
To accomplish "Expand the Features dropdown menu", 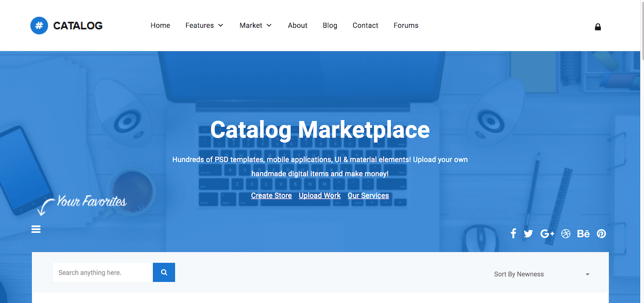I will click(x=204, y=26).
